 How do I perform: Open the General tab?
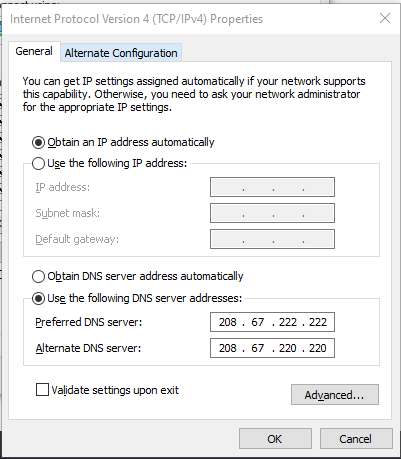34,51
